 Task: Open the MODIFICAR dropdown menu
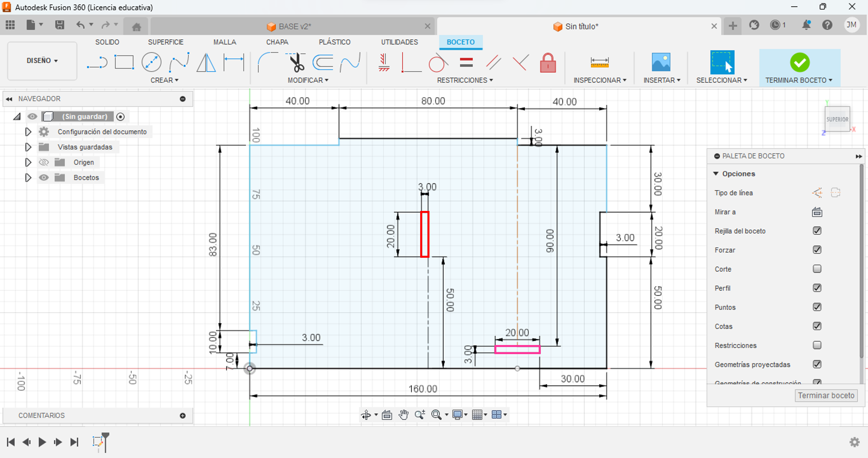(x=308, y=80)
